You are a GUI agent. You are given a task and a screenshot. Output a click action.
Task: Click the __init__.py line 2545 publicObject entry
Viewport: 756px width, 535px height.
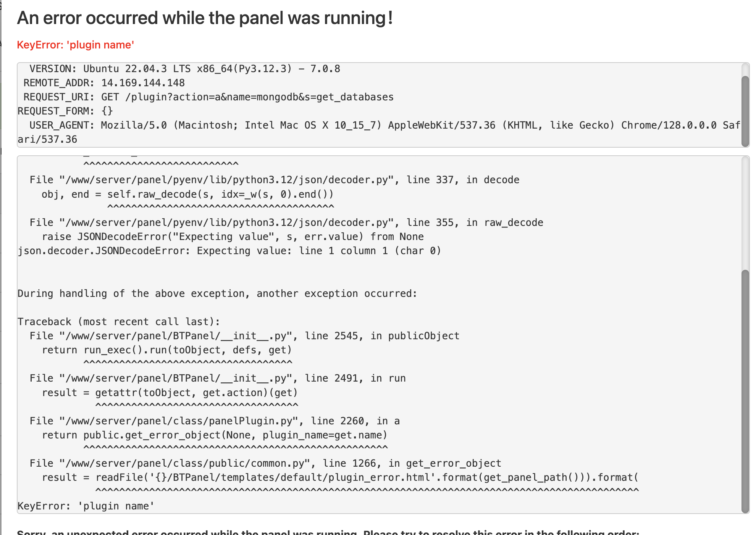[x=244, y=336]
